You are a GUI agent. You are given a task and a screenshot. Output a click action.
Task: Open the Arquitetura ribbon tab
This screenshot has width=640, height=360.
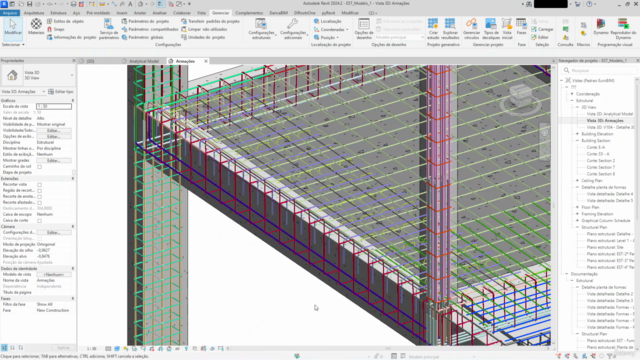[x=34, y=13]
